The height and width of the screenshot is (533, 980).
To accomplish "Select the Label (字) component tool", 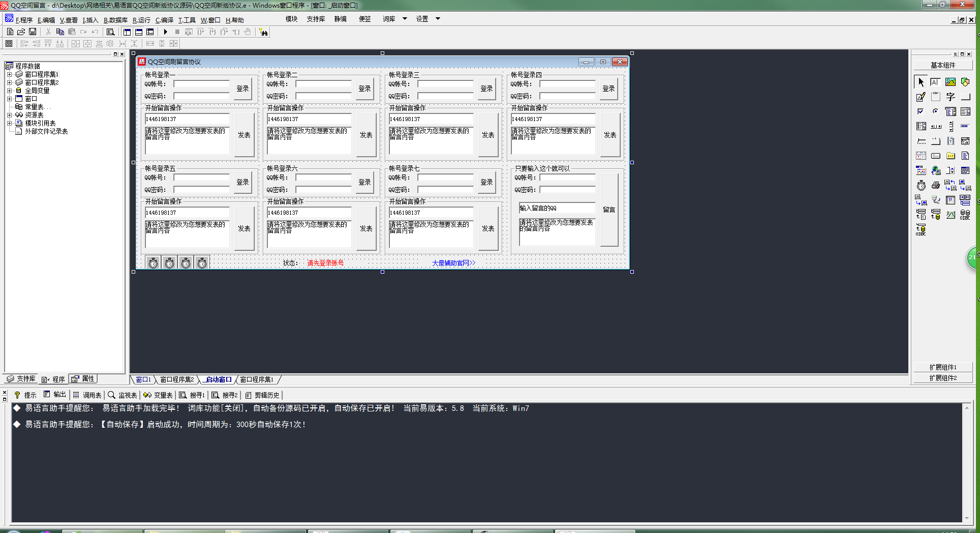I will [951, 97].
